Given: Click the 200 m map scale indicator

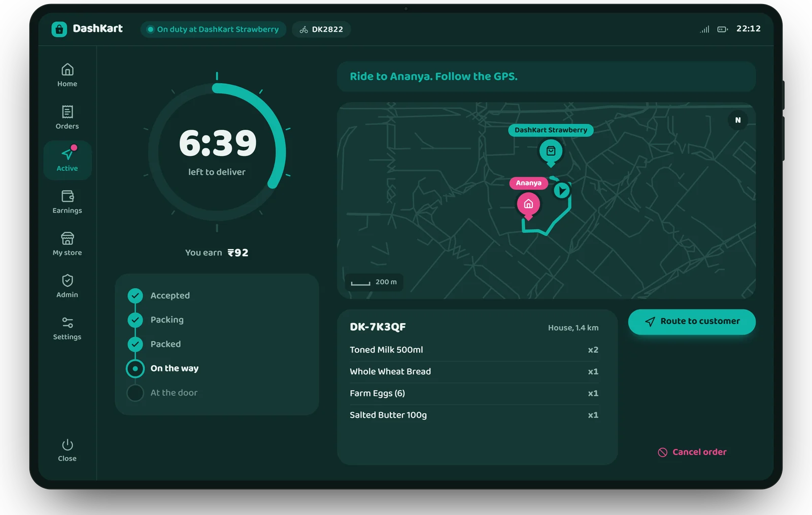Looking at the screenshot, I should point(374,282).
